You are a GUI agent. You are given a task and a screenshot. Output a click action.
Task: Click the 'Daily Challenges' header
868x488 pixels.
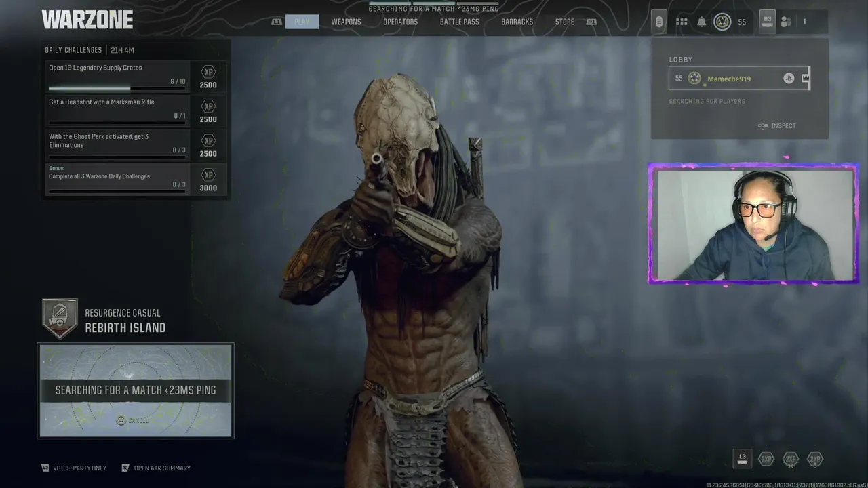tap(73, 50)
